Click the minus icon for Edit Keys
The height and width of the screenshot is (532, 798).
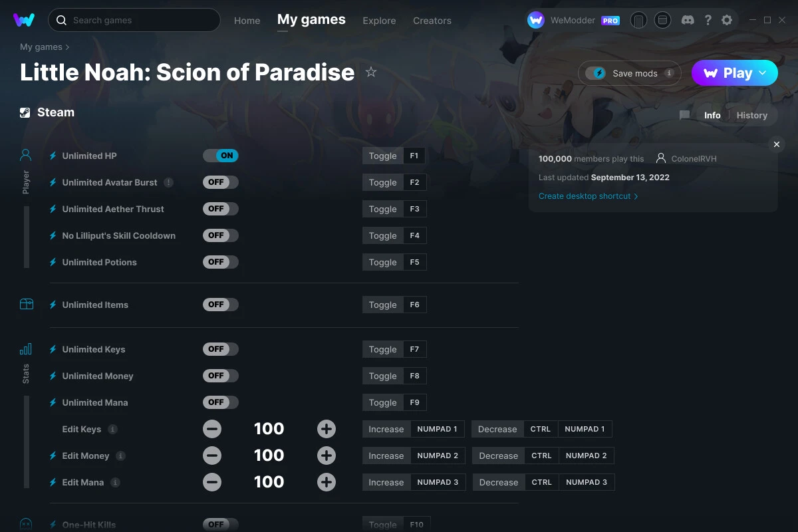tap(212, 429)
